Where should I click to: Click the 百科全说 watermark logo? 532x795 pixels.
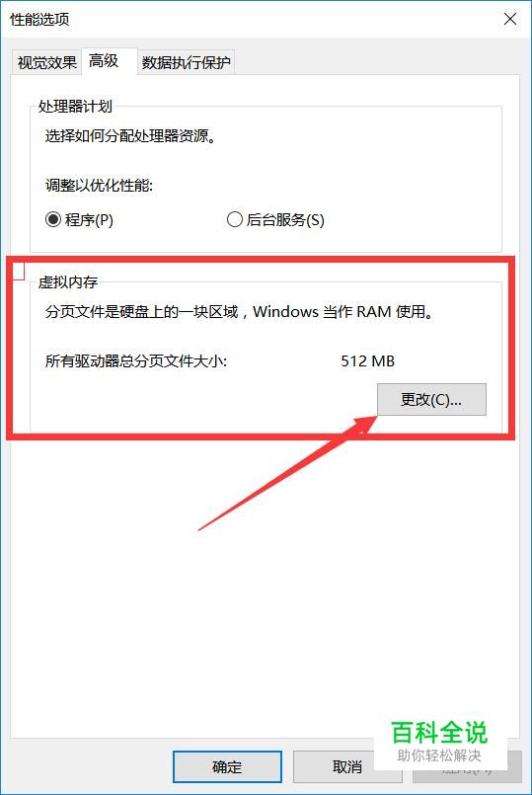[440, 732]
